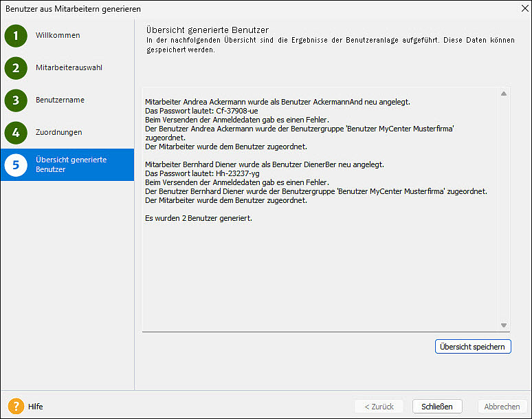Go to the Willkommen step
The image size is (532, 419).
[x=58, y=36]
